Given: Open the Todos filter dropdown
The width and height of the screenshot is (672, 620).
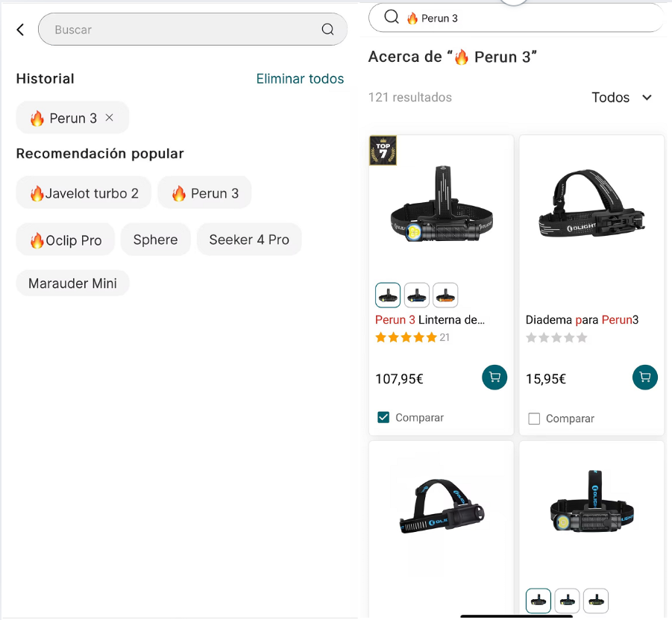Looking at the screenshot, I should (621, 98).
